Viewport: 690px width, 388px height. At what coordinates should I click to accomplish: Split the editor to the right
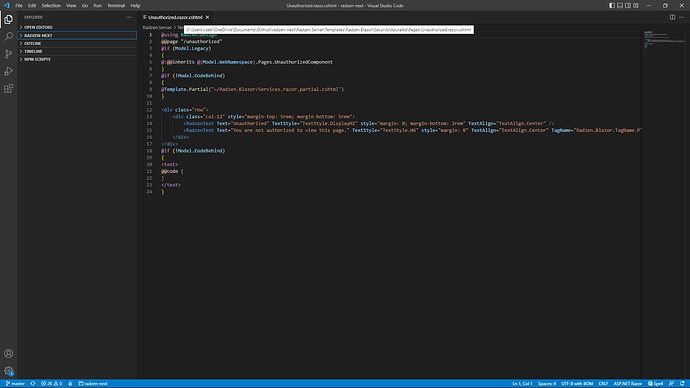tap(672, 17)
